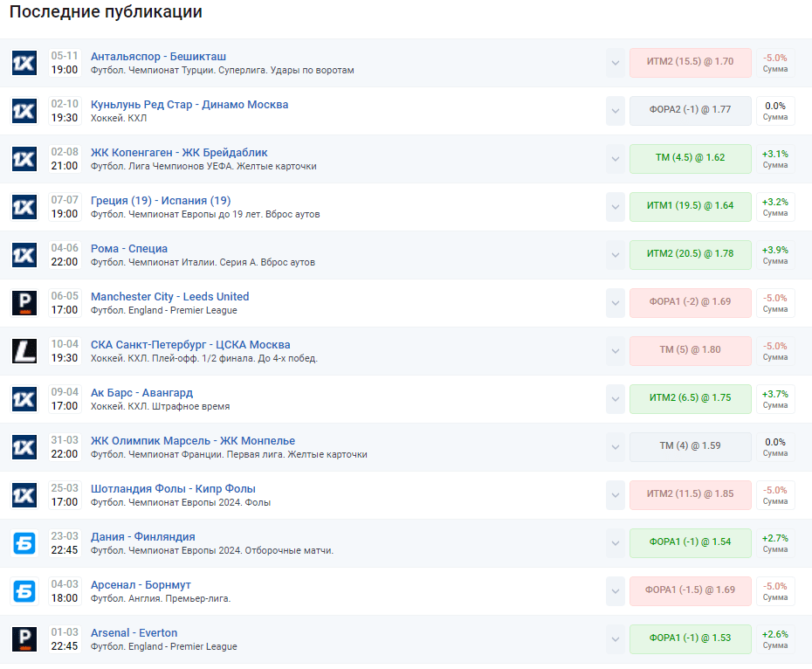Click the L bookmaker icon beside СКА Санкт-Петербург
This screenshot has width=812, height=669.
(24, 351)
